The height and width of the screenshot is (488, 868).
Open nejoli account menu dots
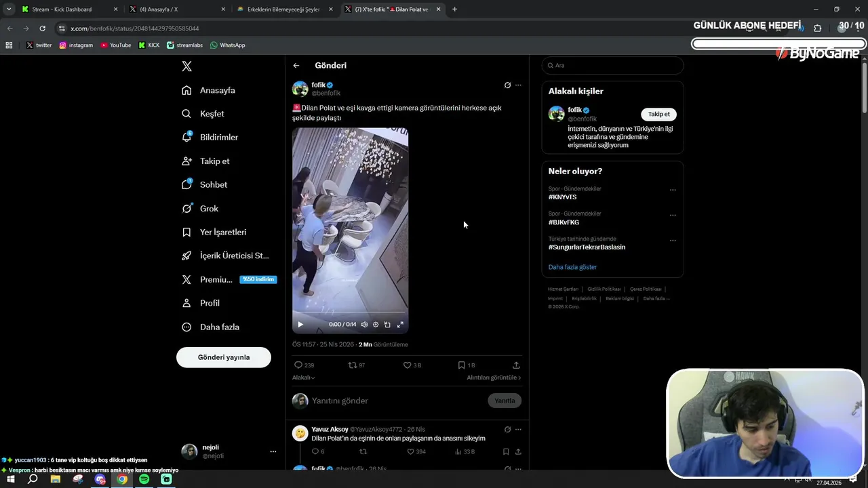(273, 451)
